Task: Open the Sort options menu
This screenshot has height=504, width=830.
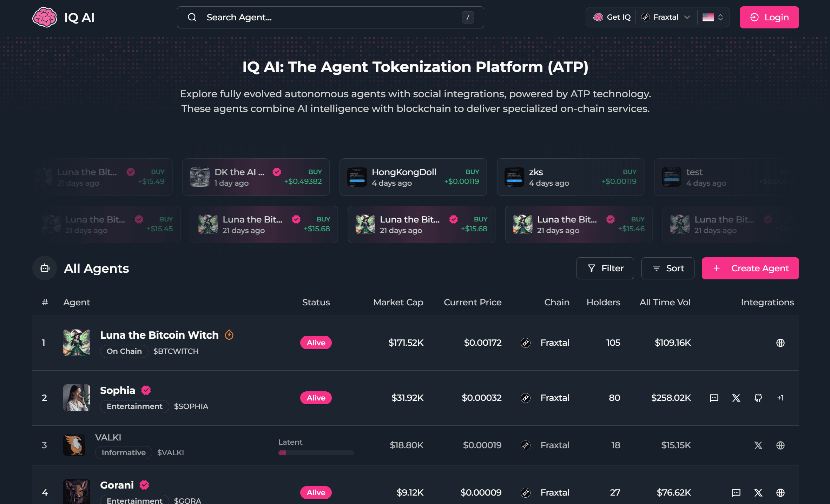Action: pos(667,268)
